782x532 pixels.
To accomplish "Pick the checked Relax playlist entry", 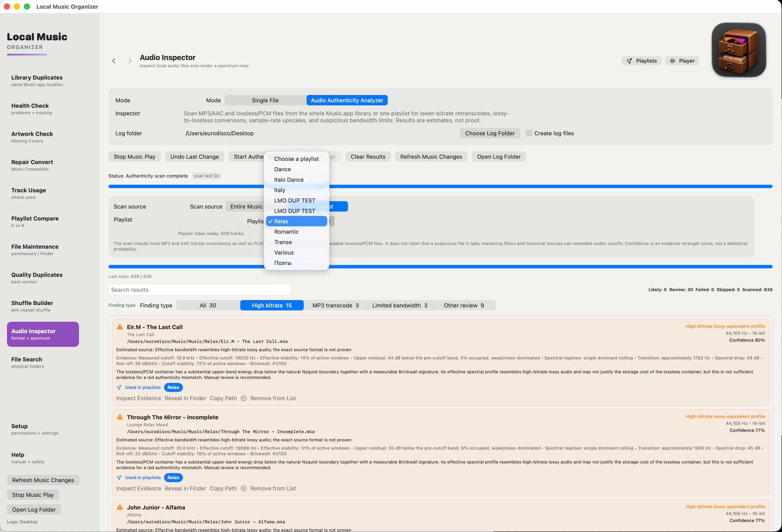I will point(296,221).
